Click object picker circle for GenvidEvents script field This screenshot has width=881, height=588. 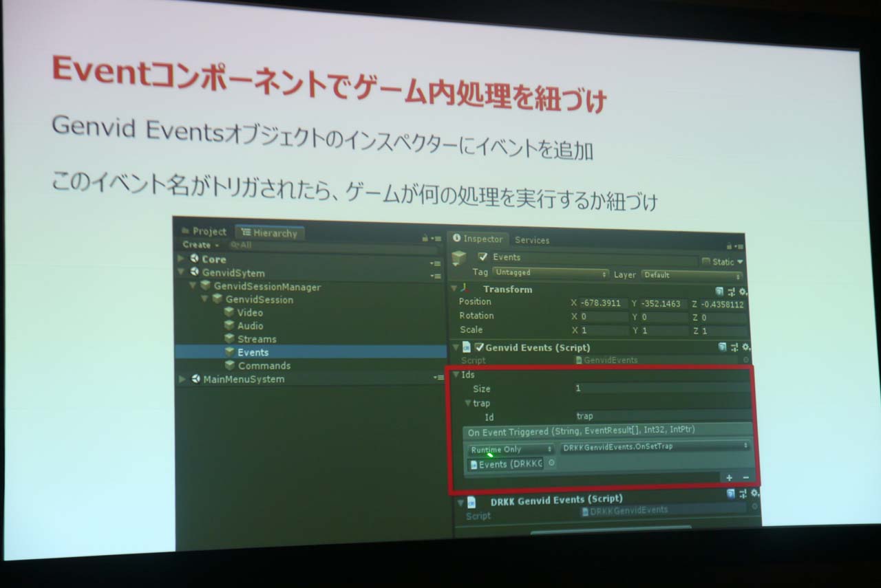[x=746, y=360]
